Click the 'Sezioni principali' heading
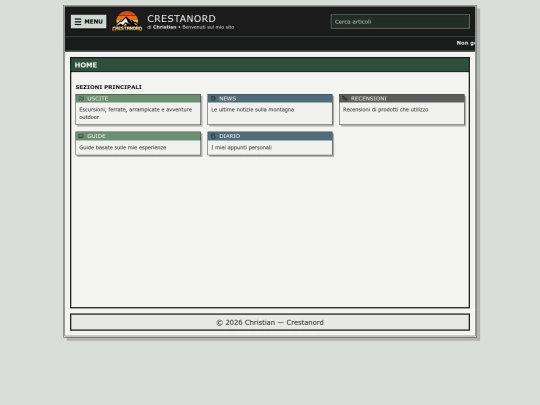 [108, 87]
